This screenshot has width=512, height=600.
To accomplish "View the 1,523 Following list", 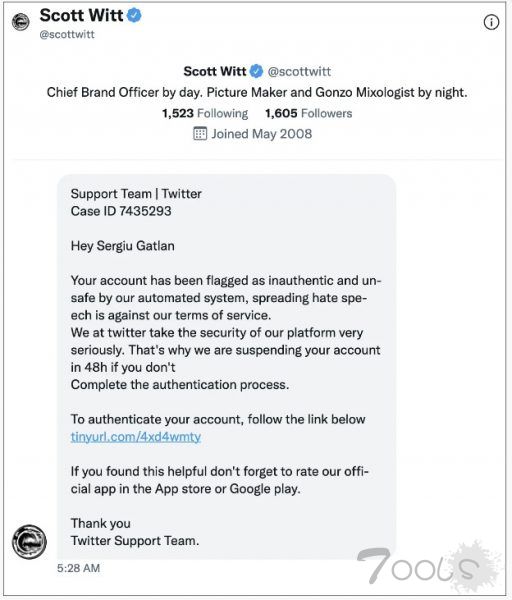I will 205,113.
